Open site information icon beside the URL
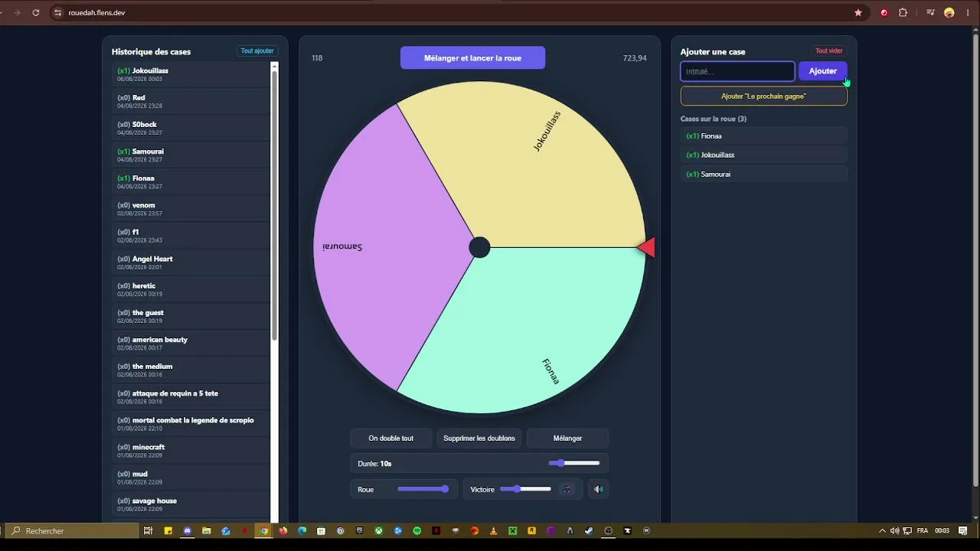The image size is (980, 551). (x=57, y=12)
